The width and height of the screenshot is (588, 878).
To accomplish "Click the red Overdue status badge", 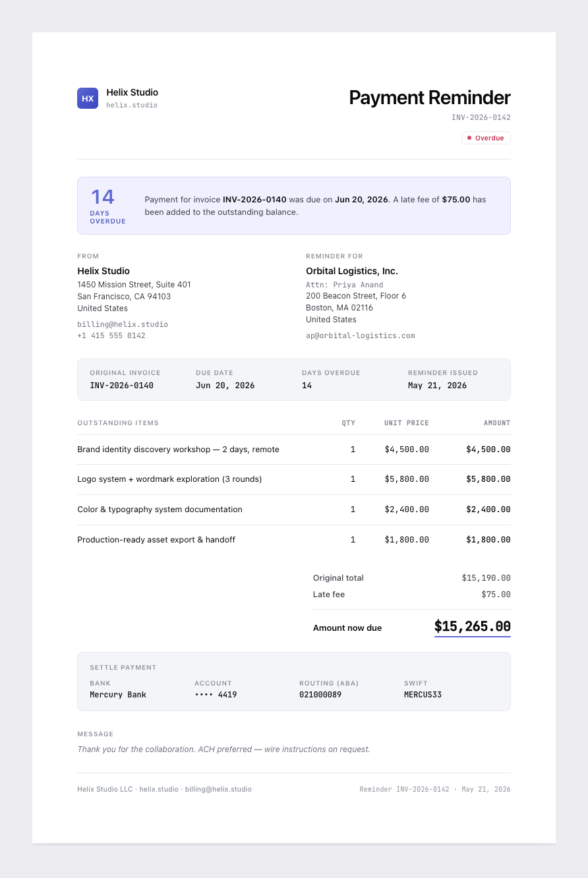I will point(486,138).
